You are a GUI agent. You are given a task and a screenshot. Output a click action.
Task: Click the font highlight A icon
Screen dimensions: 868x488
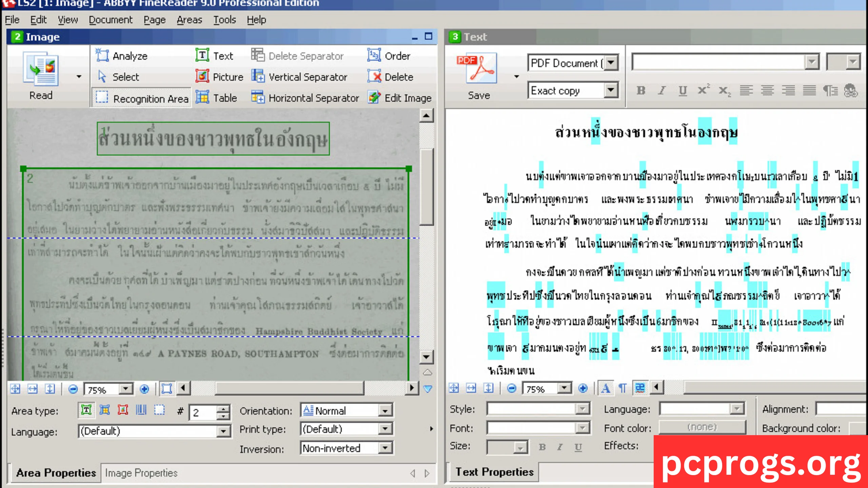tap(605, 388)
